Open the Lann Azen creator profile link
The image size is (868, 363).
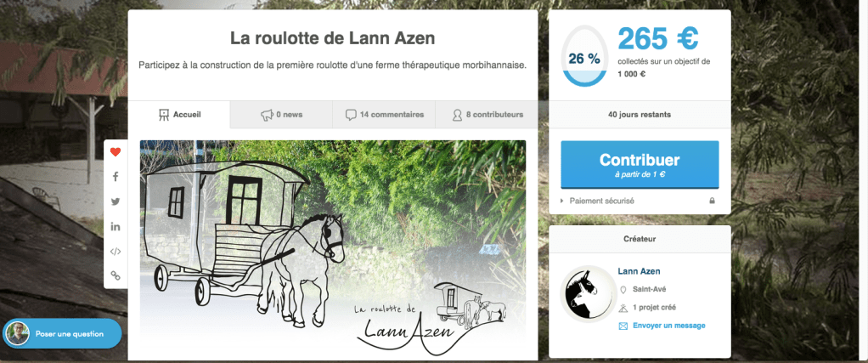639,271
